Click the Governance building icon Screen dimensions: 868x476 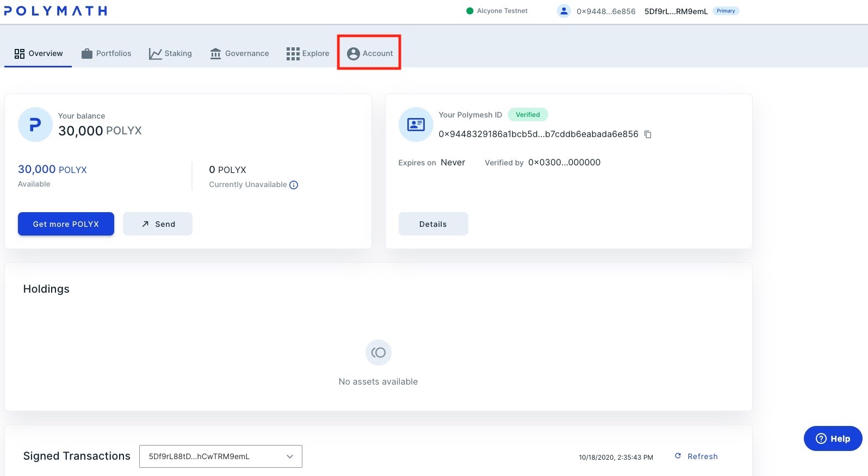[x=215, y=53]
